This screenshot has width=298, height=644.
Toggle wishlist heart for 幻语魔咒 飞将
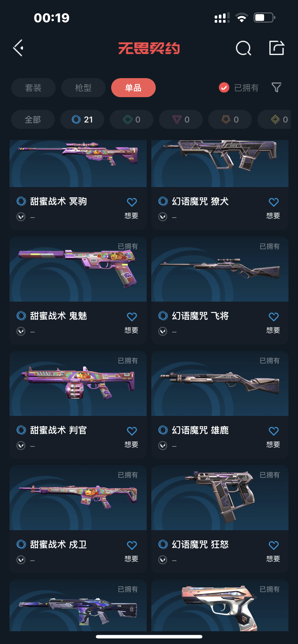tap(273, 316)
